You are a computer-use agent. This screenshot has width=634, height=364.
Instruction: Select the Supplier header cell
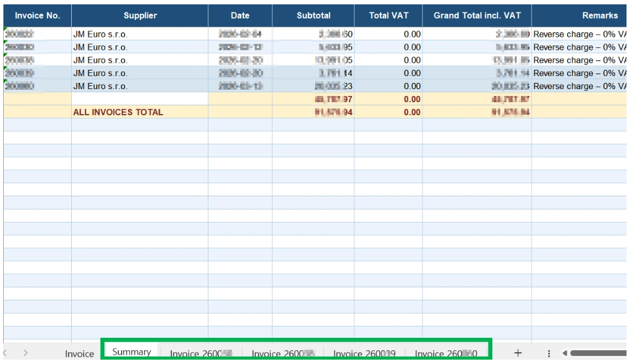point(140,16)
